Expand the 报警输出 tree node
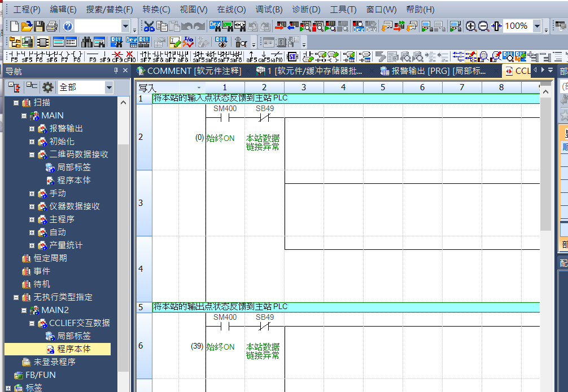 (x=32, y=129)
